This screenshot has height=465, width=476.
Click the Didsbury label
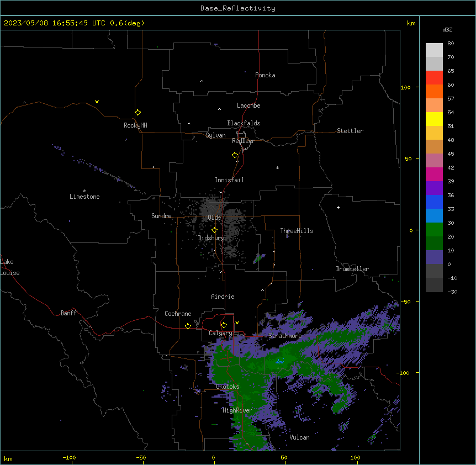211,238
